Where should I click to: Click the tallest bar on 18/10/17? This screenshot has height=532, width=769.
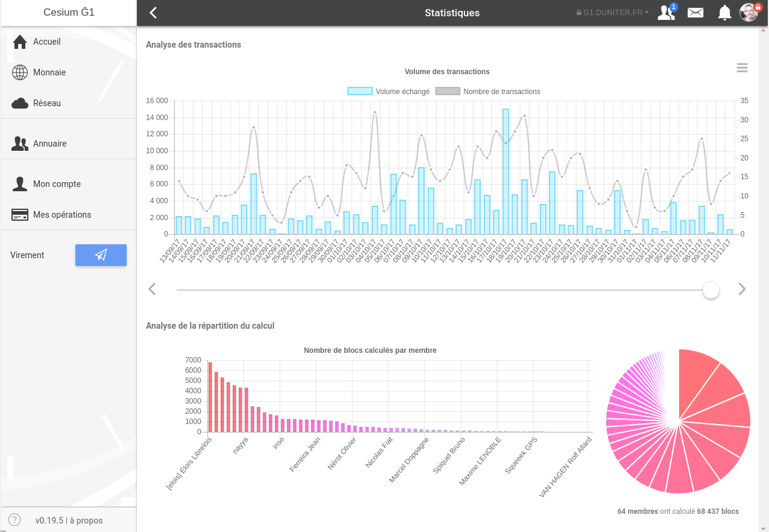pos(505,171)
